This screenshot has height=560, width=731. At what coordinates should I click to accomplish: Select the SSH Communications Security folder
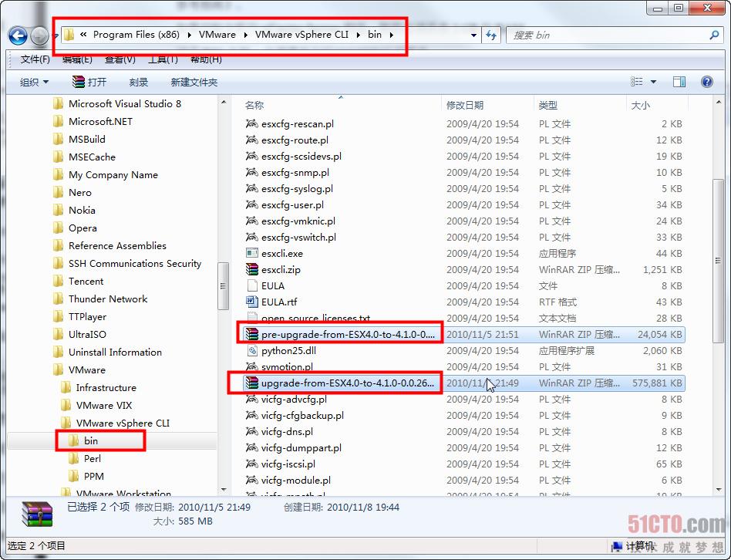(x=127, y=263)
